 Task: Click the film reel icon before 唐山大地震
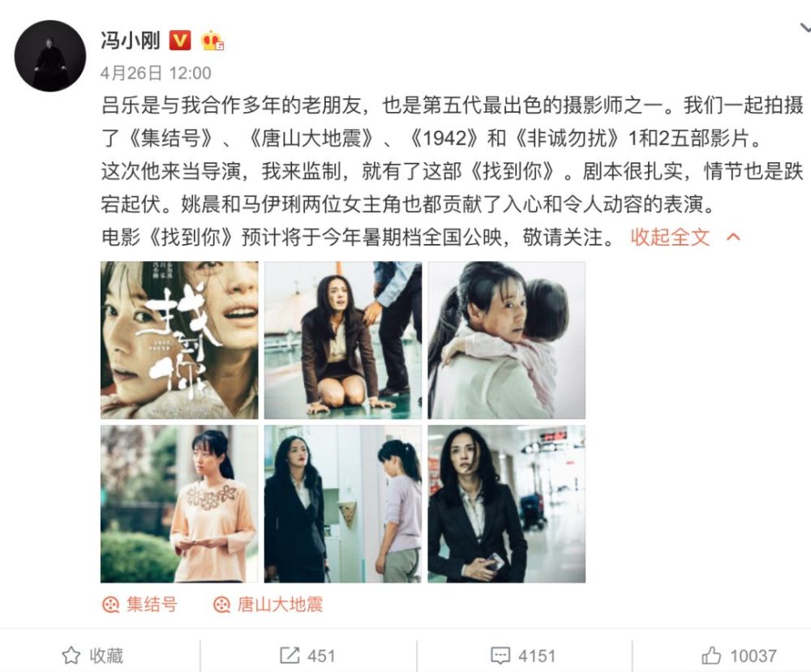pyautogui.click(x=221, y=604)
